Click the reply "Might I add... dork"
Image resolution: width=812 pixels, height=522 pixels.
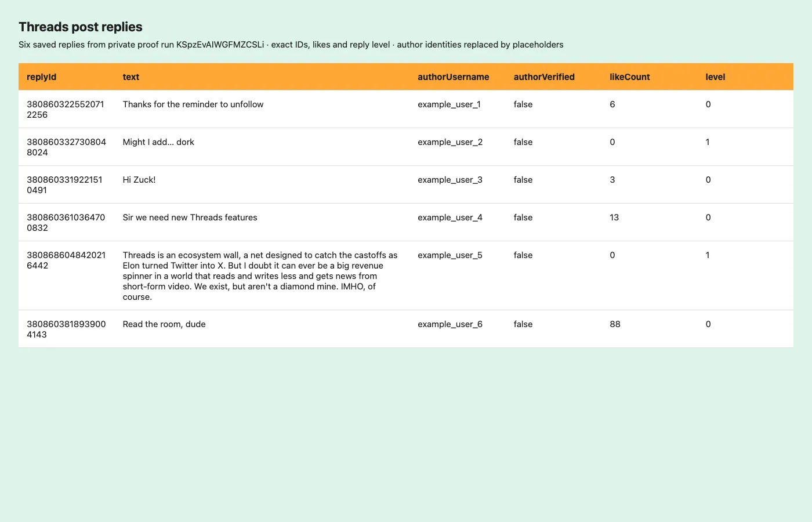coord(158,142)
